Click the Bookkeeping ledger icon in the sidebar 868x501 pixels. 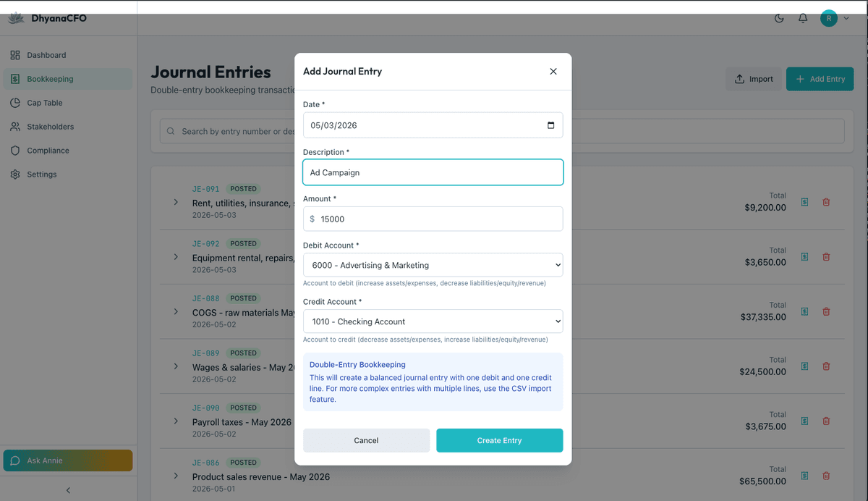click(x=15, y=79)
